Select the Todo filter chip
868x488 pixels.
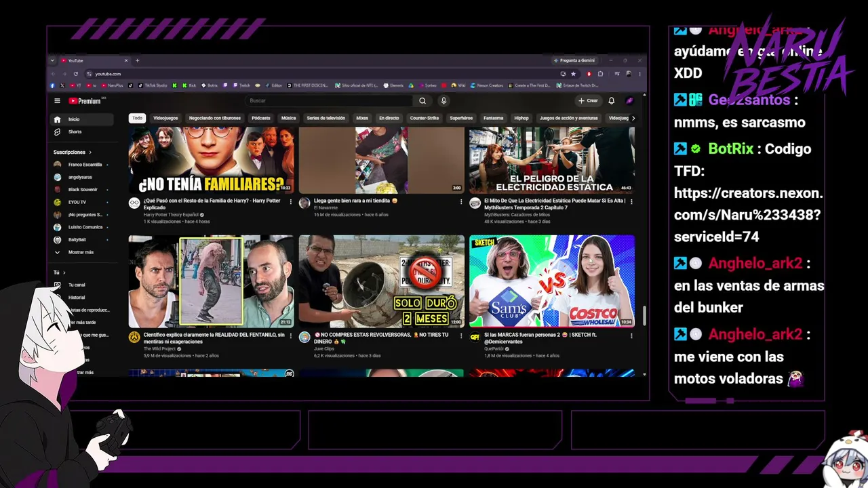138,118
